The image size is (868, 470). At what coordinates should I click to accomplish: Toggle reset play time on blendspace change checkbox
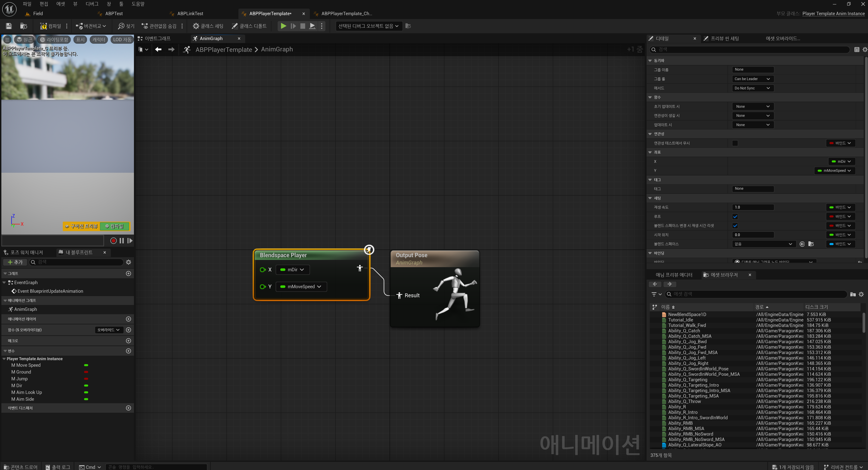coord(735,225)
